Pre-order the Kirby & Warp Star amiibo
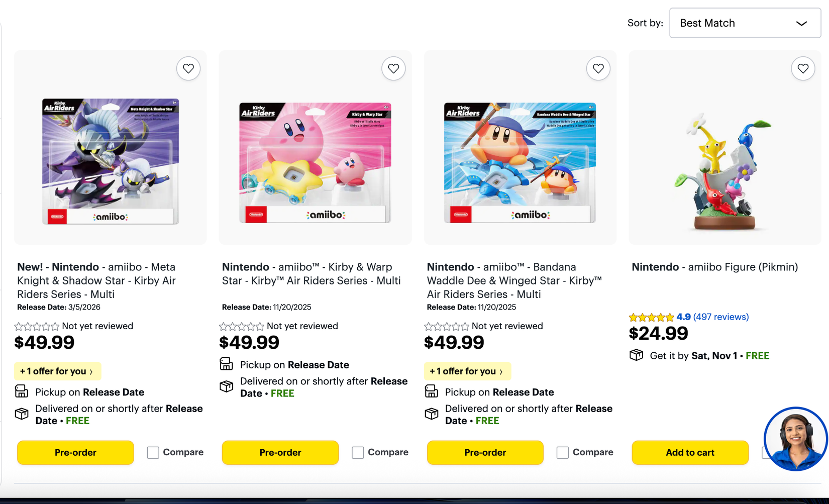 coord(280,452)
